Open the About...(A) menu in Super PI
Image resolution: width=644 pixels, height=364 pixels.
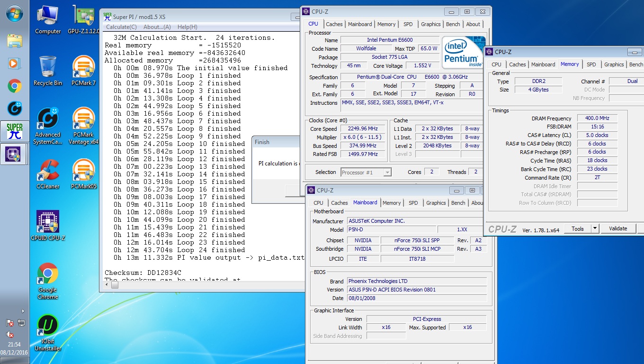pyautogui.click(x=157, y=27)
